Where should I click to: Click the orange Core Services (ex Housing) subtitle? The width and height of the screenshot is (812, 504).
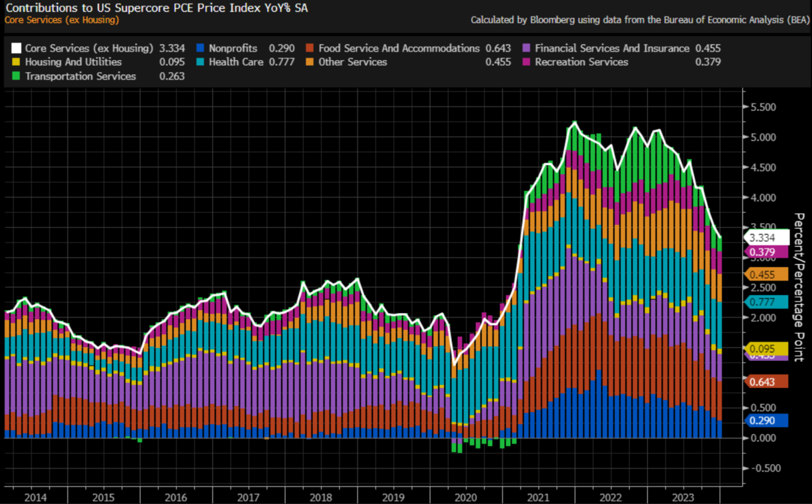tap(62, 20)
